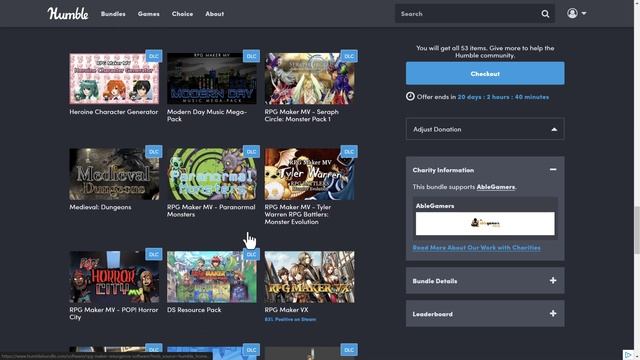This screenshot has height=360, width=640.
Task: Click the Checkout button
Action: tap(485, 73)
